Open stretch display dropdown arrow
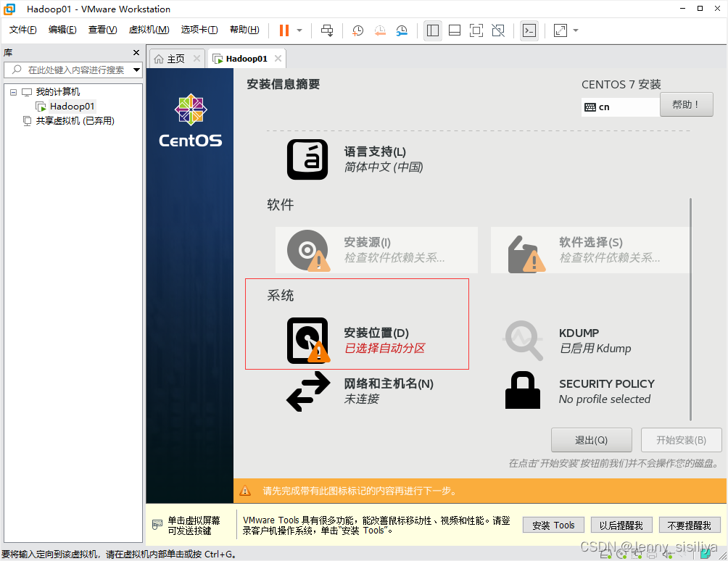This screenshot has width=728, height=561. pyautogui.click(x=576, y=30)
